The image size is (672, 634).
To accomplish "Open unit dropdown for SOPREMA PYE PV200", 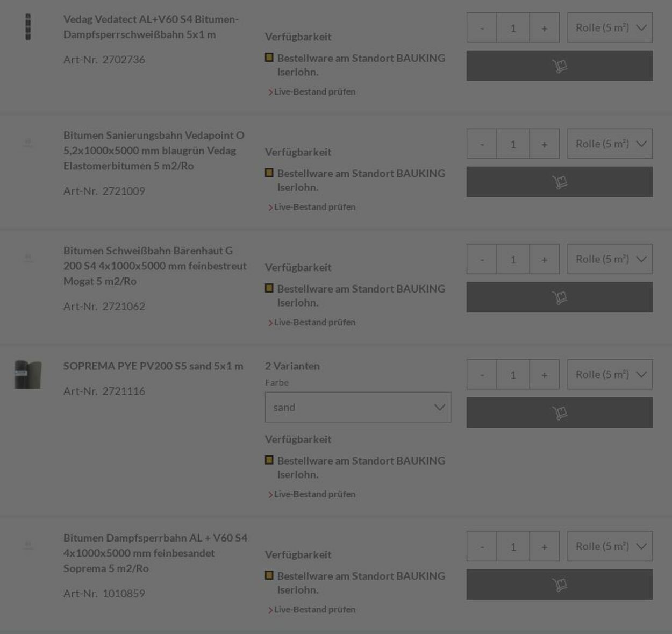I will pos(610,374).
